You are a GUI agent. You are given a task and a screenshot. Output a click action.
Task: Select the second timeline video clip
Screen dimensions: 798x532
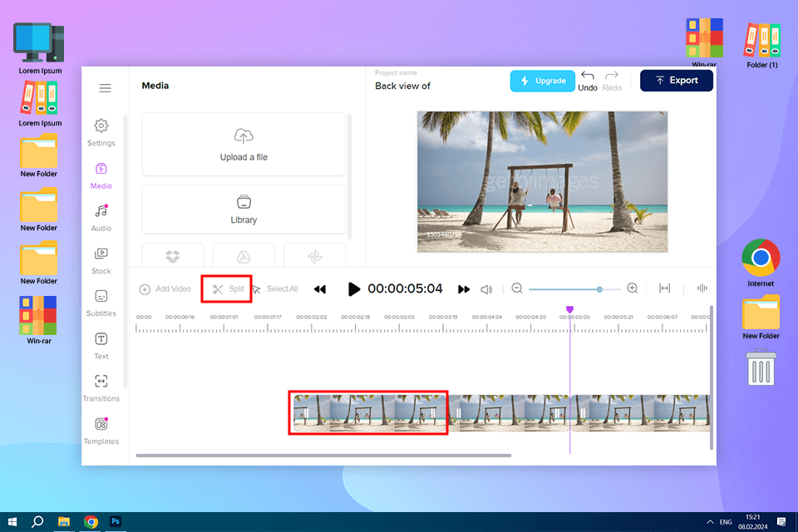[509, 413]
